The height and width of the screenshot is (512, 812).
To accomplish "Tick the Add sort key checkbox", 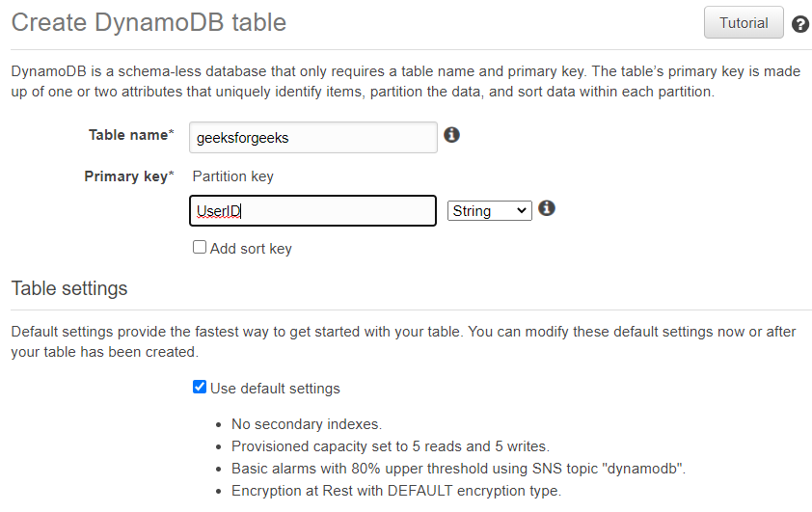I will pos(200,248).
